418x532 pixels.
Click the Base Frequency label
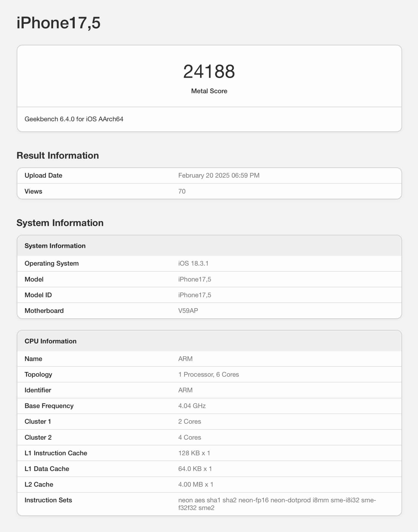(49, 406)
